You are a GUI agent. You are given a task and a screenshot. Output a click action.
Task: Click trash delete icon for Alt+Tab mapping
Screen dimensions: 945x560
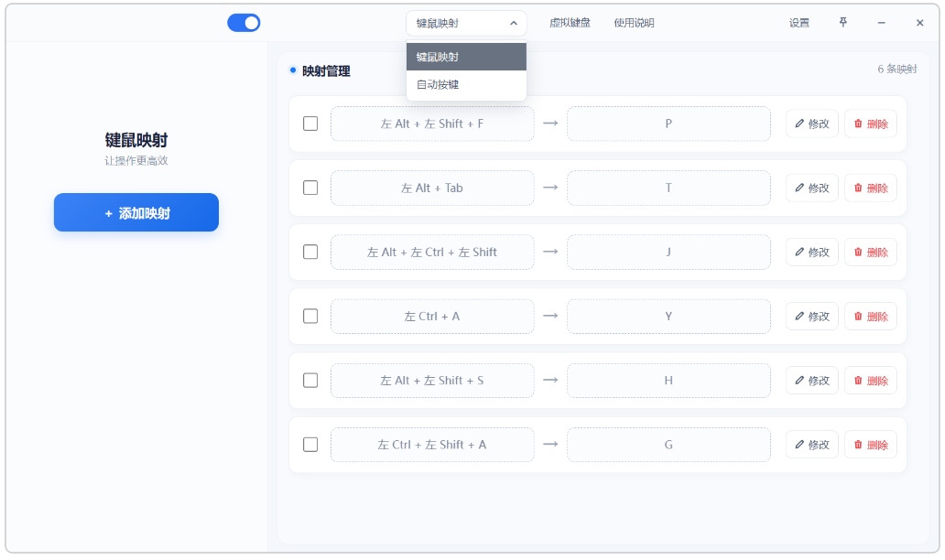point(858,188)
